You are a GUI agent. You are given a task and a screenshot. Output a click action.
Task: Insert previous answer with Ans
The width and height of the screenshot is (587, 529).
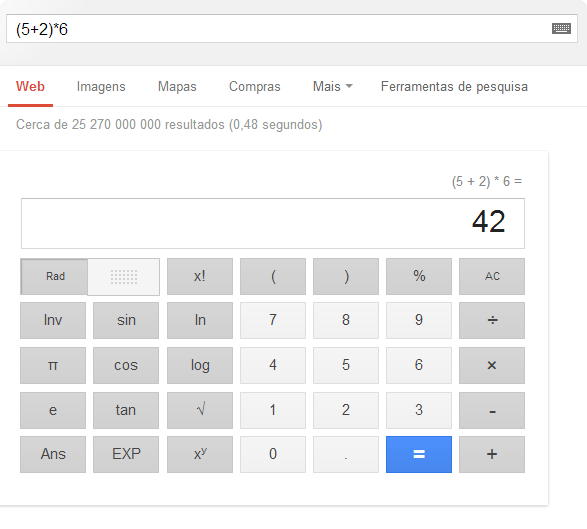(53, 454)
